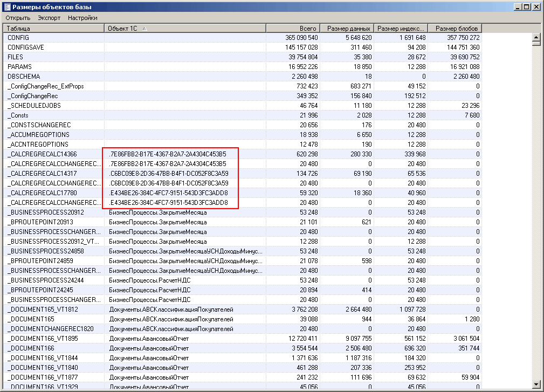Click blob size value 3 061 504
This screenshot has height=392, width=544.
click(x=466, y=339)
